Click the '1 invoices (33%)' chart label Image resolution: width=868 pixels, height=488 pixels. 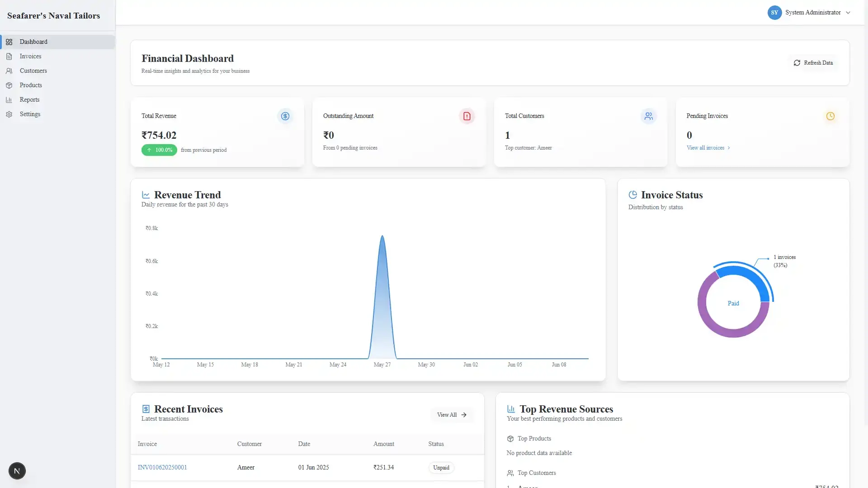(x=785, y=261)
